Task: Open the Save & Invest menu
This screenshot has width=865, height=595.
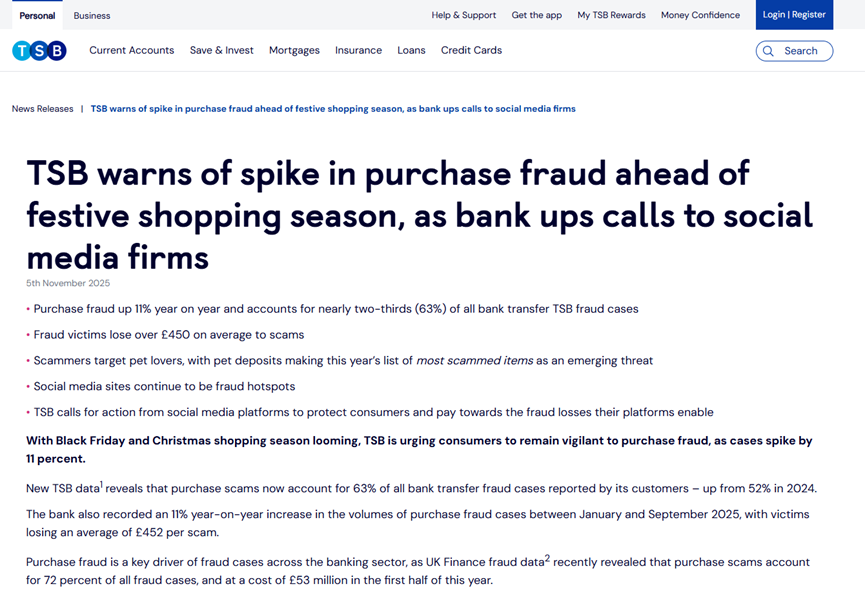Action: click(221, 50)
